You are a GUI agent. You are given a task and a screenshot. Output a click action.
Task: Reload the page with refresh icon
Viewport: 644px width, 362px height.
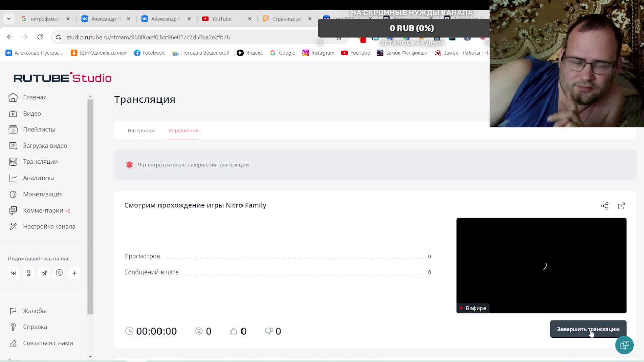coord(40,37)
